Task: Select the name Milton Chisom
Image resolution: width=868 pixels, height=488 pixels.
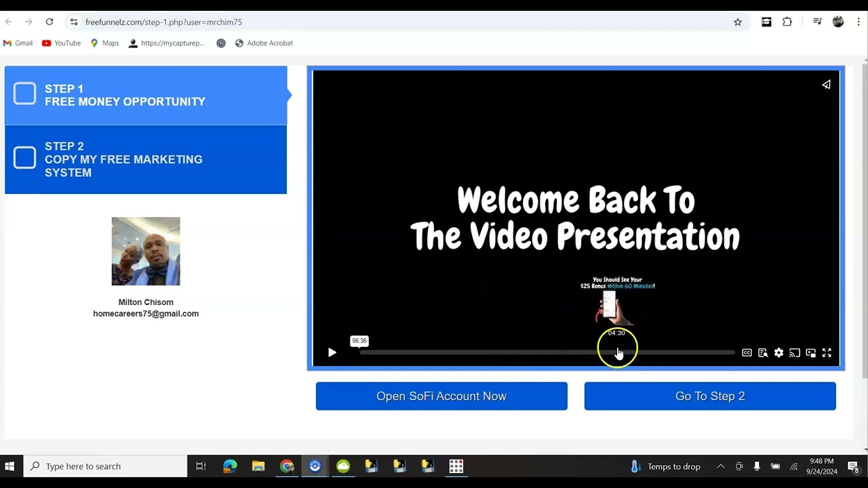Action: tap(146, 302)
